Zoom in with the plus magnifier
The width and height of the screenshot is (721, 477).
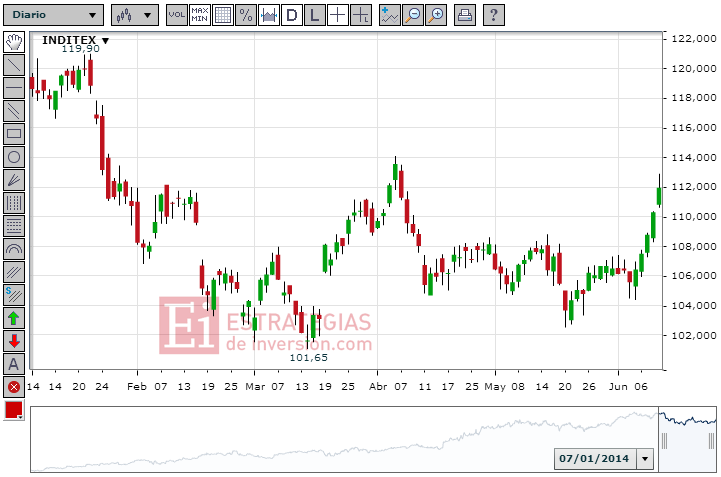(x=436, y=15)
